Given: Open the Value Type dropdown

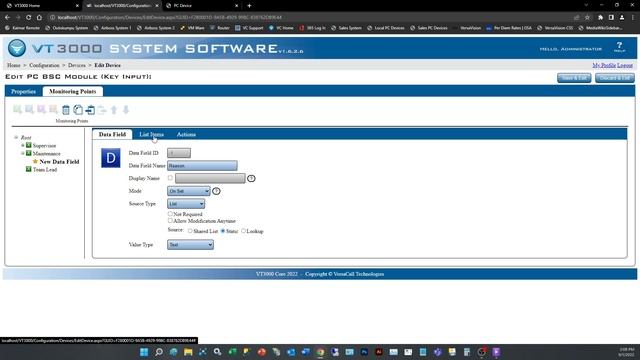Looking at the screenshot, I should point(190,244).
